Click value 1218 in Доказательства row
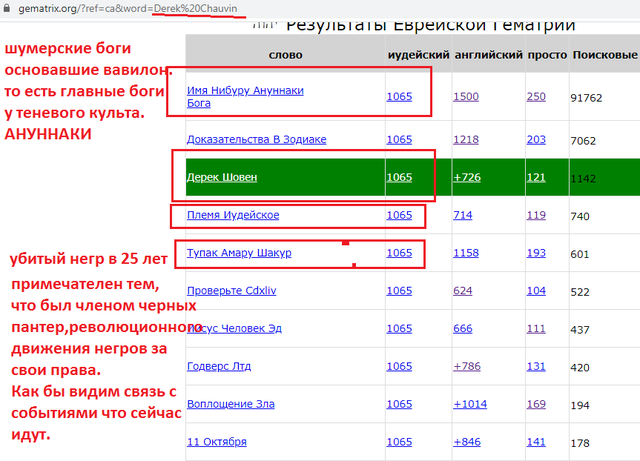 point(466,139)
